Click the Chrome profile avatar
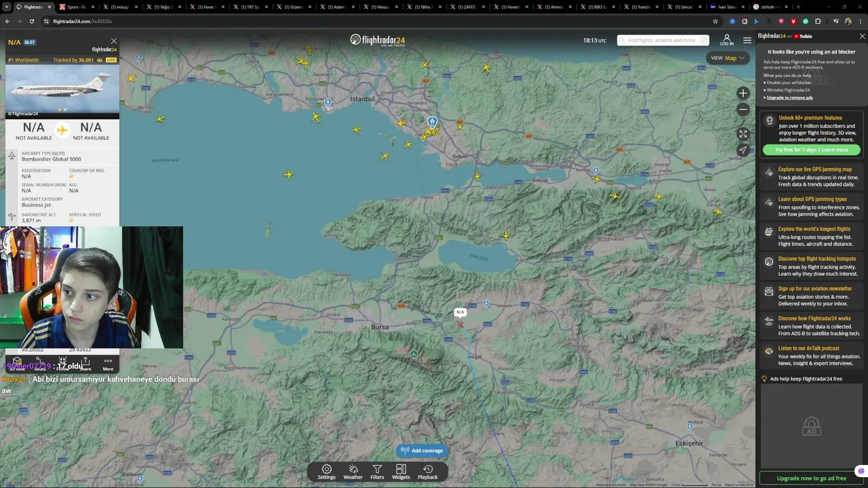Viewport: 868px width, 488px height. (848, 21)
